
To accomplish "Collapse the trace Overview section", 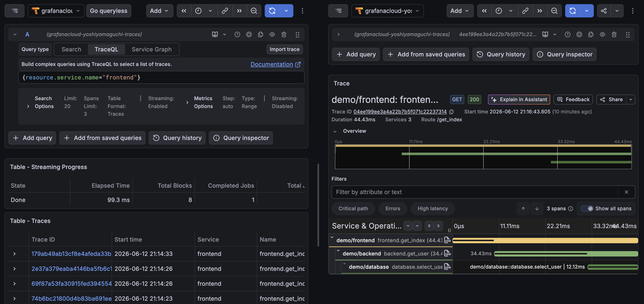I will (x=335, y=131).
